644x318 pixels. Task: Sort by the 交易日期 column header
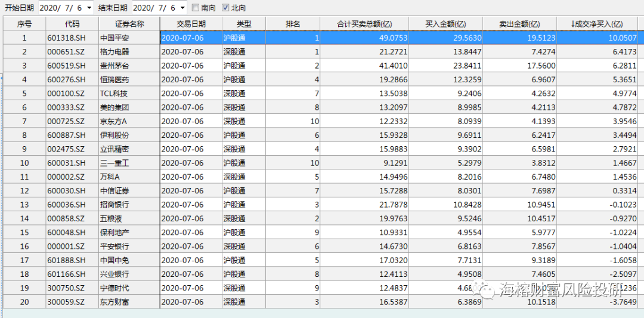191,24
